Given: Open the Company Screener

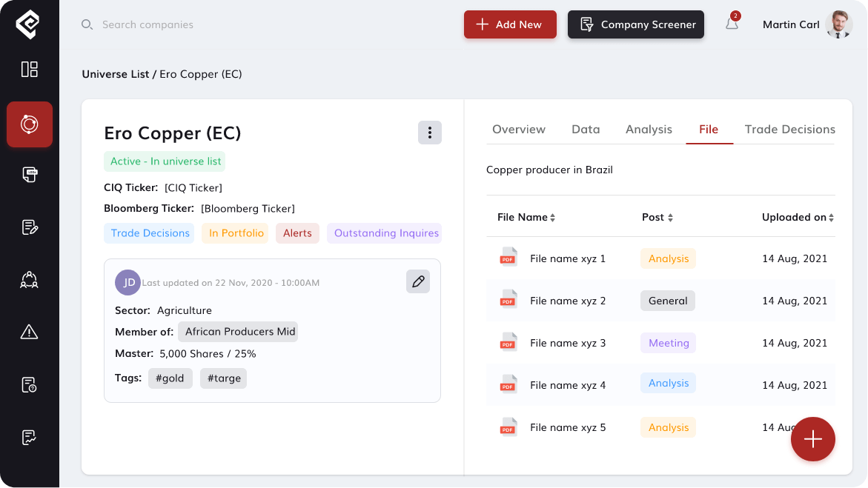Looking at the screenshot, I should pos(636,24).
